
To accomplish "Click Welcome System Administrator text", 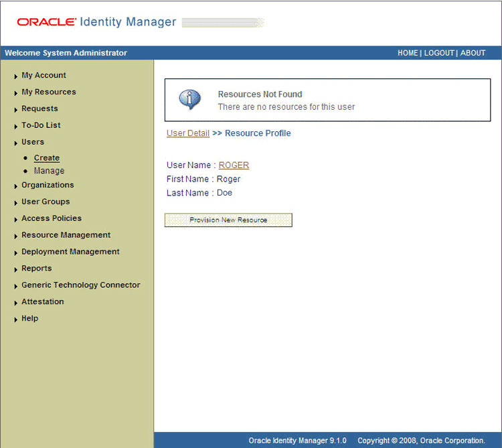I will [66, 53].
